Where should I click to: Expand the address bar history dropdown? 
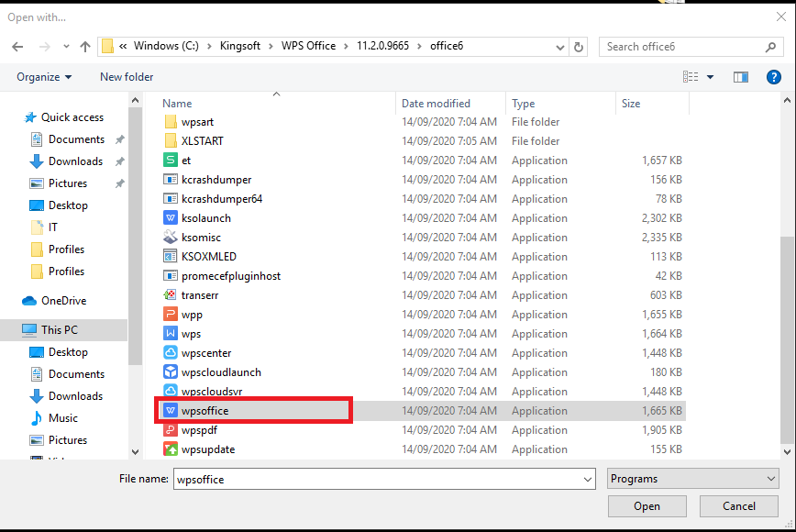pyautogui.click(x=560, y=47)
